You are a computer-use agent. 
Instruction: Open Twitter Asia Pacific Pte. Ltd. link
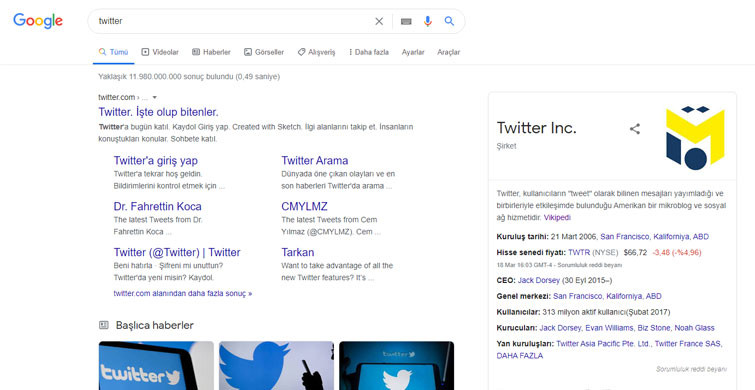point(603,344)
